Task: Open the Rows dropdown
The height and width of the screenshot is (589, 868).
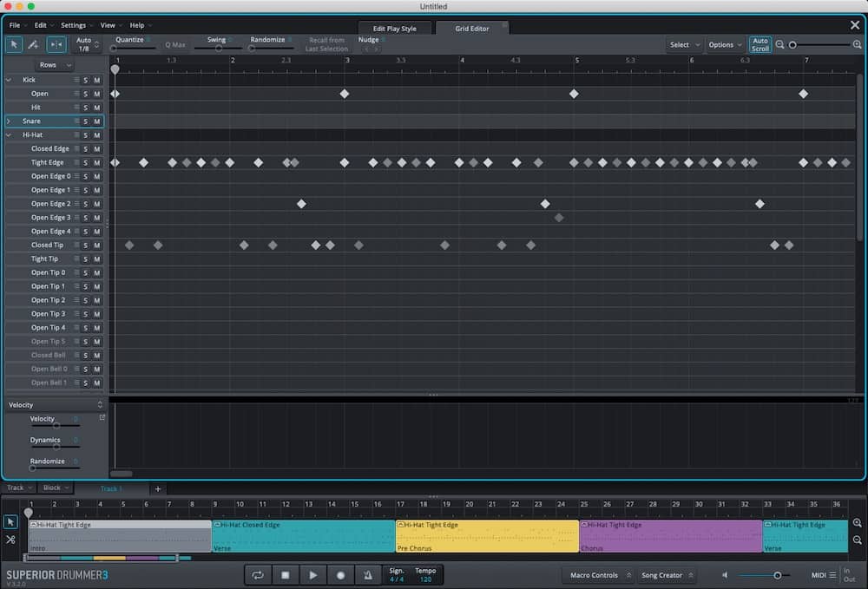Action: pos(53,64)
